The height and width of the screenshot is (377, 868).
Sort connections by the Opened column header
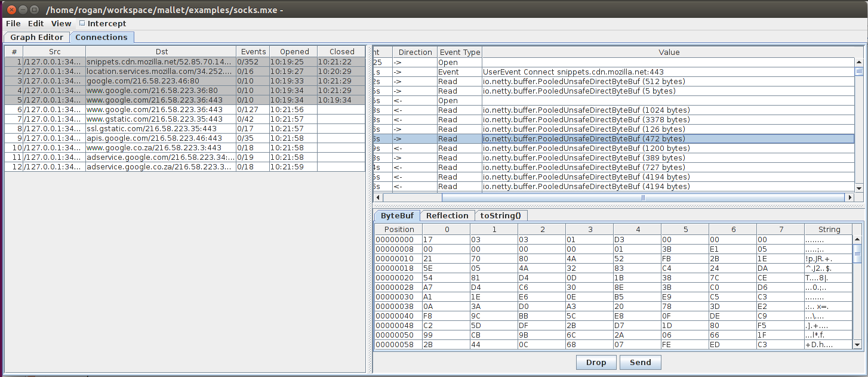tap(294, 52)
